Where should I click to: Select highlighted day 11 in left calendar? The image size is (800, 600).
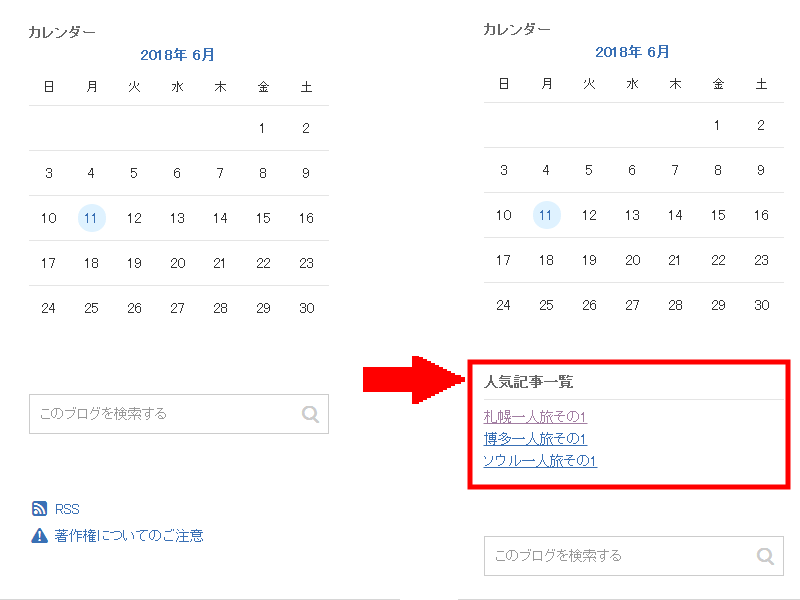pyautogui.click(x=91, y=218)
